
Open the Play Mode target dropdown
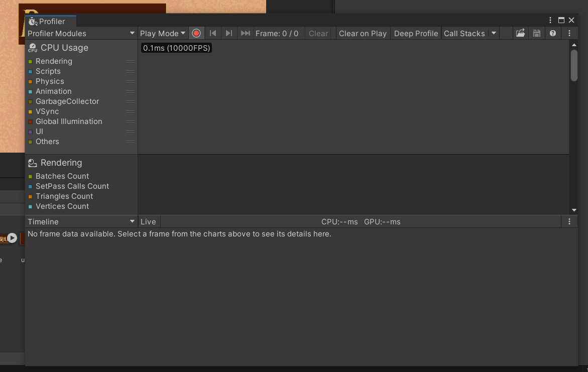[x=162, y=33]
